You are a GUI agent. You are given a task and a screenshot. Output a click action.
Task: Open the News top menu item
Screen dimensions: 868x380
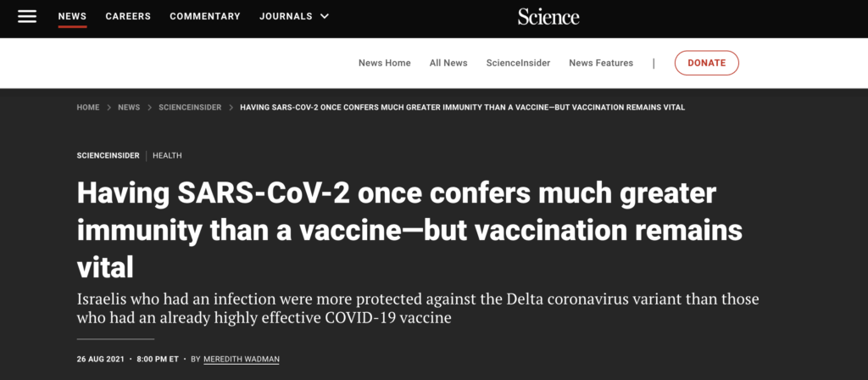pyautogui.click(x=72, y=16)
